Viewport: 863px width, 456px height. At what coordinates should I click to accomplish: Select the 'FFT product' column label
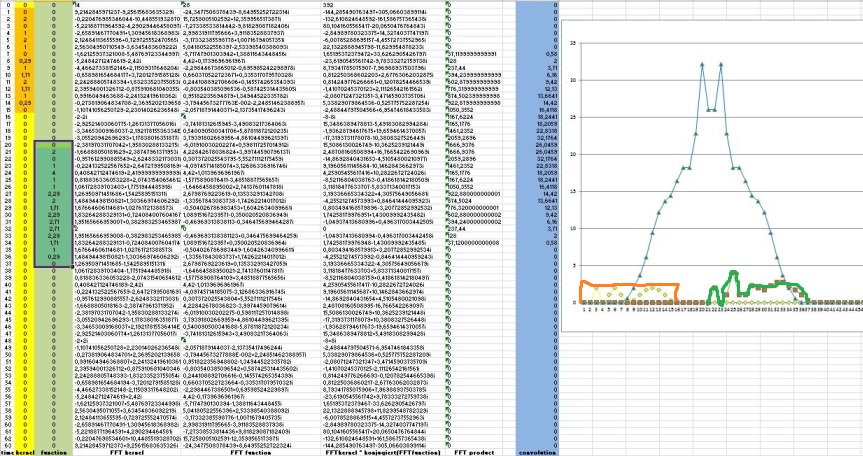coord(471,451)
